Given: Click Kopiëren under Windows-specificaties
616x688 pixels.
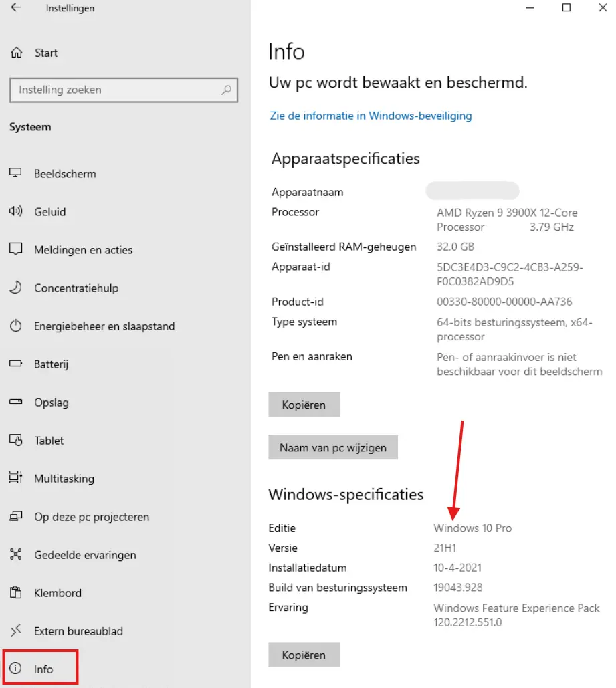Looking at the screenshot, I should coord(304,654).
